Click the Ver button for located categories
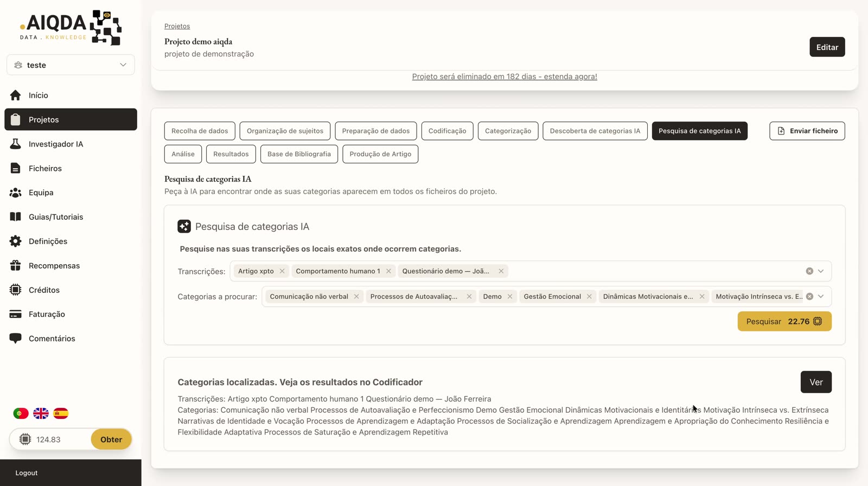This screenshot has height=486, width=868. 816,382
